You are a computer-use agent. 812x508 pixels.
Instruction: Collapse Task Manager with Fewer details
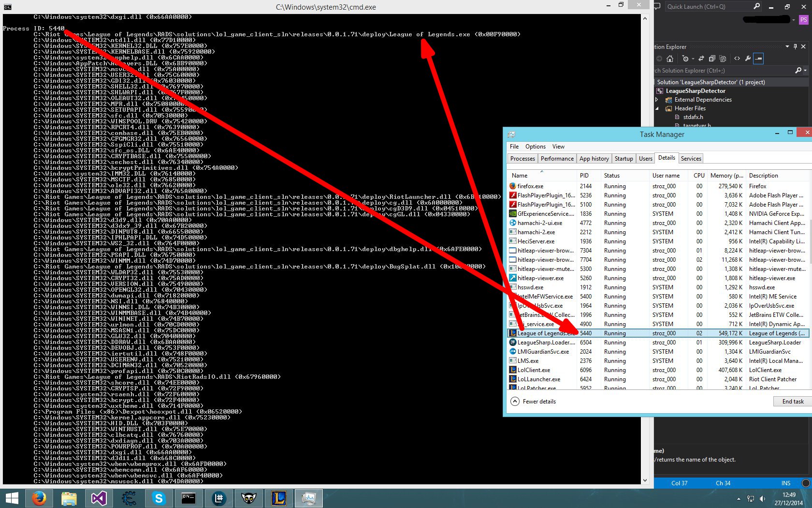coord(534,402)
